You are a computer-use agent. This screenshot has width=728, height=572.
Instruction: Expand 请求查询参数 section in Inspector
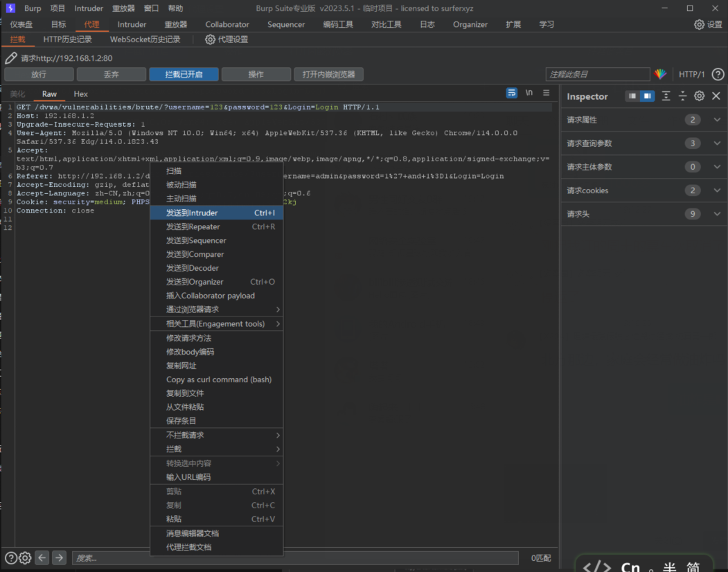(x=717, y=143)
